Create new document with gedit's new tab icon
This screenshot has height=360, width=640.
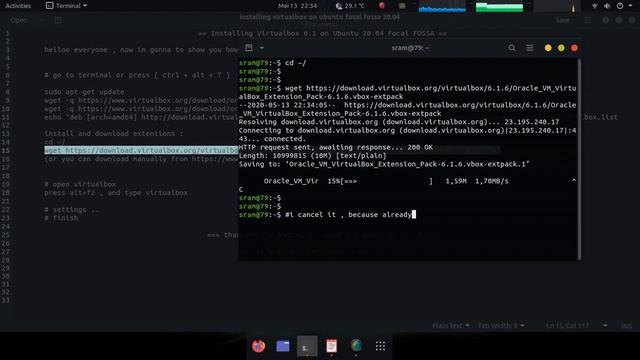[58, 20]
